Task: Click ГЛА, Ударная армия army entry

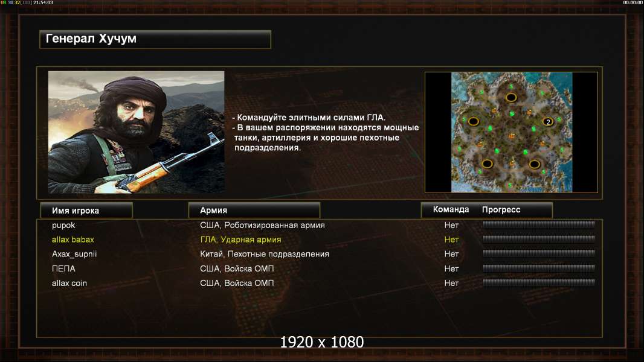Action: pos(240,240)
